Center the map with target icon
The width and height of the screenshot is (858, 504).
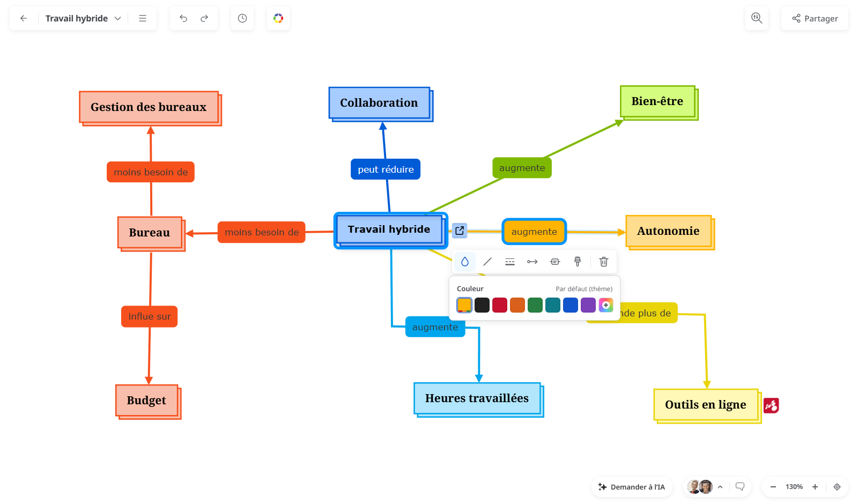click(837, 487)
